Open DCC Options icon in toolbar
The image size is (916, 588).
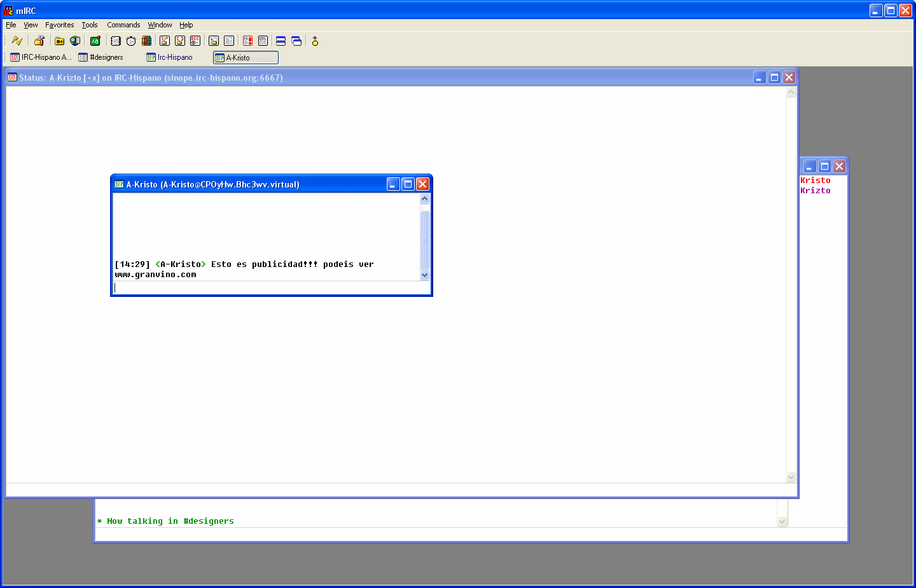195,41
